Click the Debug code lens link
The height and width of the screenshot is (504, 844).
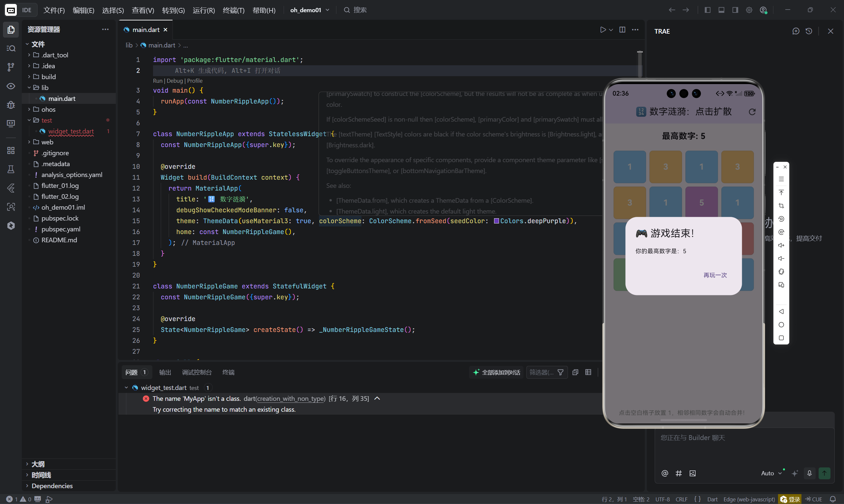[175, 81]
